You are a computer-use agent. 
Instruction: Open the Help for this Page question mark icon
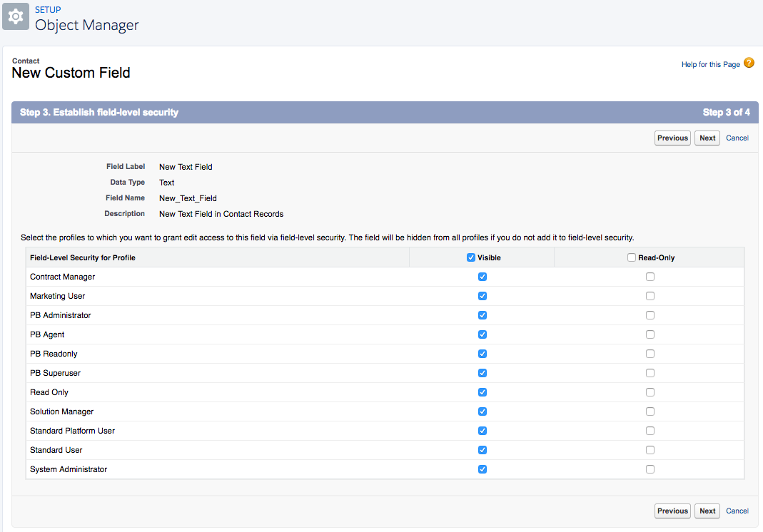748,63
